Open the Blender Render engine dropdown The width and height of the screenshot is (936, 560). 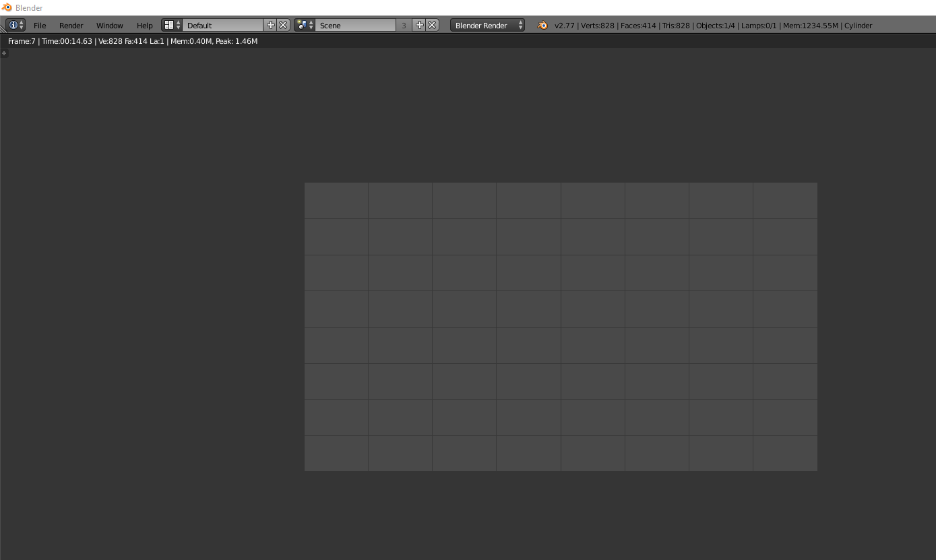click(x=482, y=25)
